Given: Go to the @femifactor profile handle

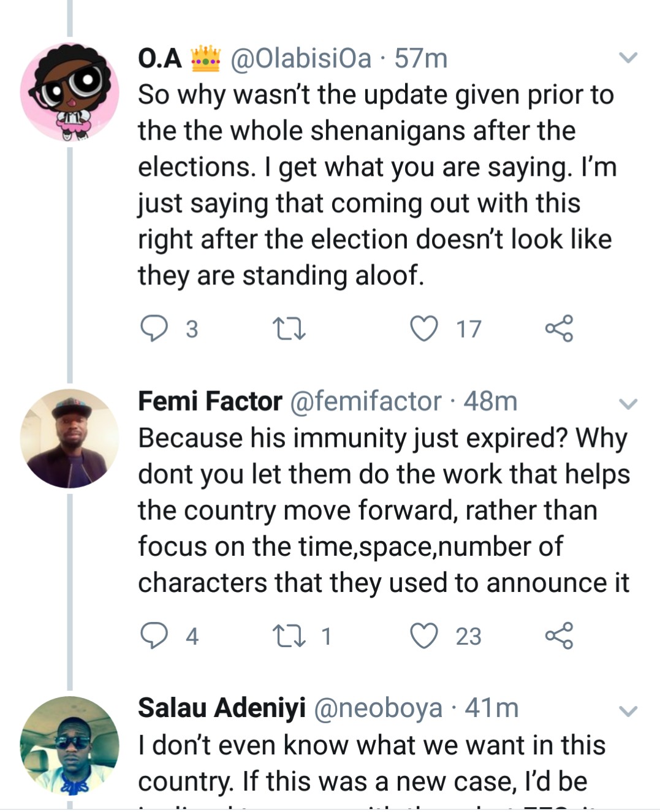Looking at the screenshot, I should [x=365, y=401].
